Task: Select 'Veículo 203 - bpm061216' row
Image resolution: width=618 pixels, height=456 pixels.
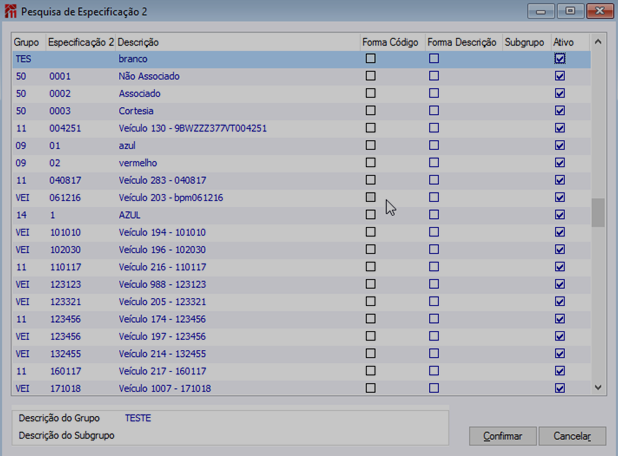Action: point(302,198)
